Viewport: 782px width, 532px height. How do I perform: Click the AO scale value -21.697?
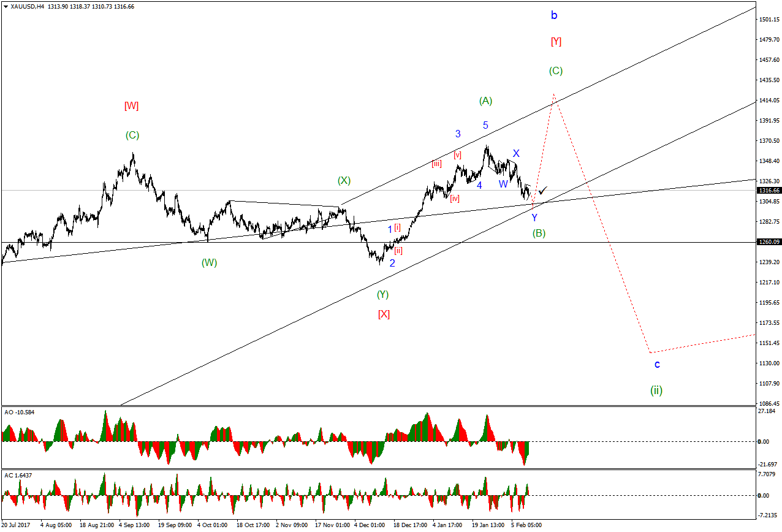769,464
